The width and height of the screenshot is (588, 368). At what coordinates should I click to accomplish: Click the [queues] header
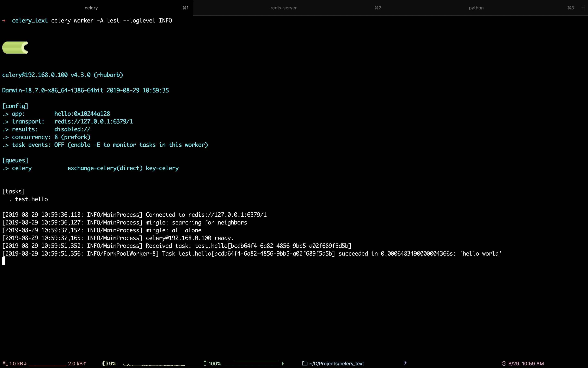[15, 160]
